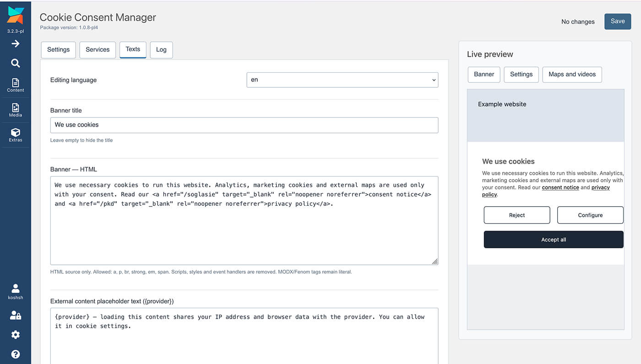Open the search magnifier icon
The height and width of the screenshot is (364, 641).
pos(16,63)
